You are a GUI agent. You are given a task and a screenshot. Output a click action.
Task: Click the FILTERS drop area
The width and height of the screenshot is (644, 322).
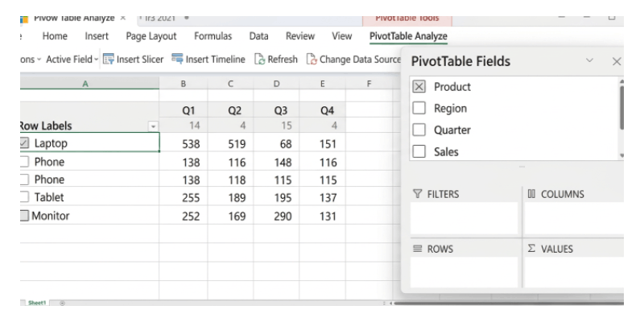coord(464,217)
